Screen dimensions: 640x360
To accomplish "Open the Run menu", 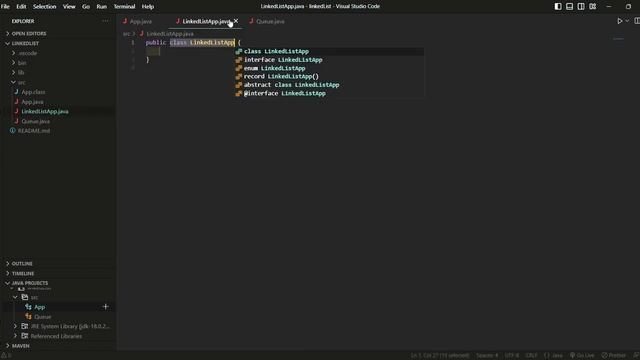I will (x=102, y=7).
